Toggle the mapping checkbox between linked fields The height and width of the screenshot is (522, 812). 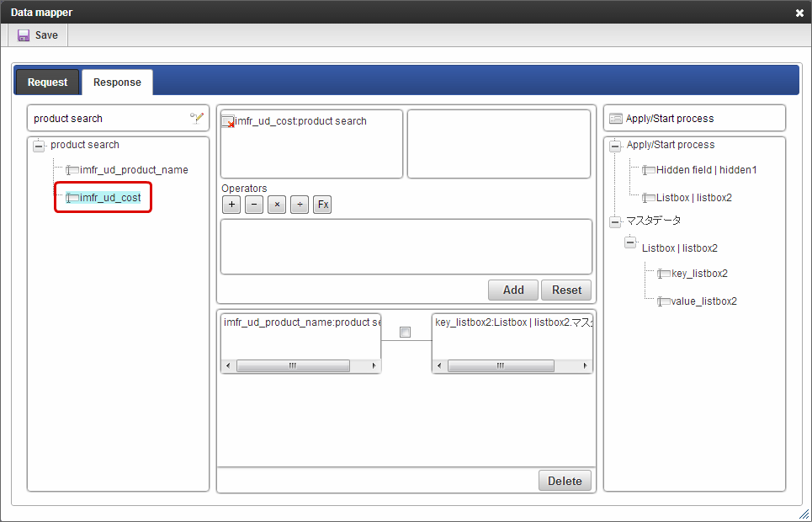(405, 333)
